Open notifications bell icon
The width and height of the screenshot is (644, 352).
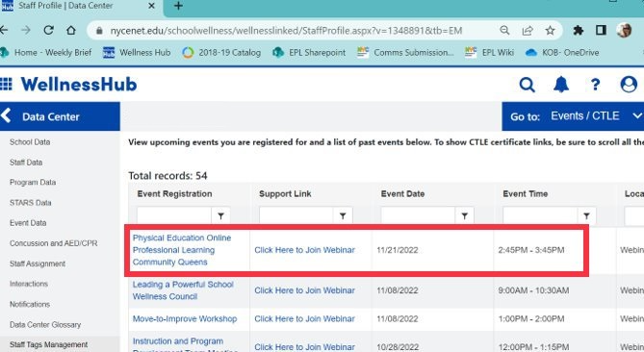point(561,85)
